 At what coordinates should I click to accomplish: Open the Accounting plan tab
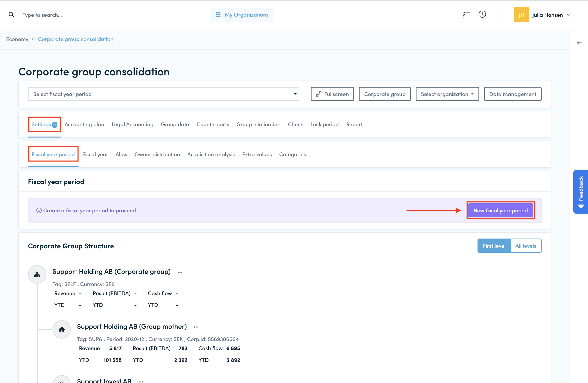84,124
